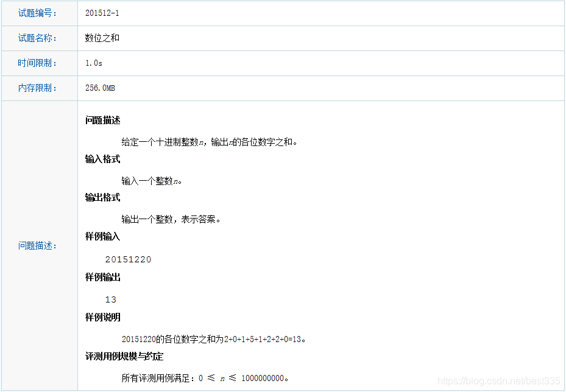Click the line 输入一个整数n
Screen dimensions: 566x392
(x=152, y=181)
